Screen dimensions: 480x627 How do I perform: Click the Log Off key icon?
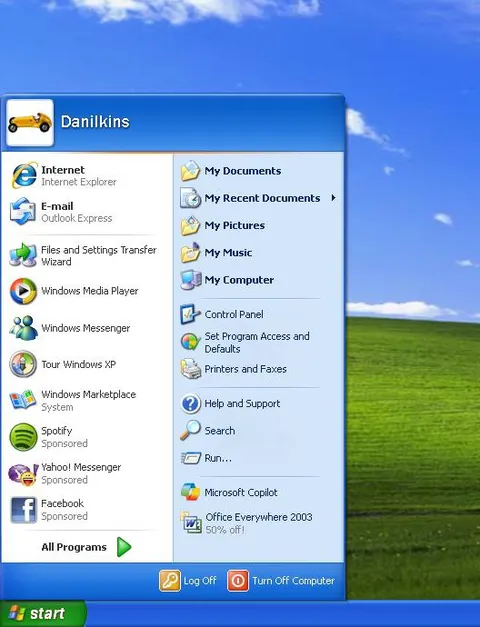[x=170, y=581]
